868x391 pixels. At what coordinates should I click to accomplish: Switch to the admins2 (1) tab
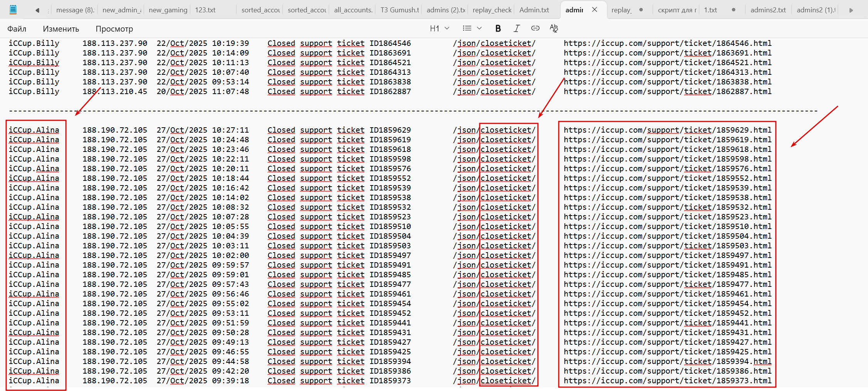tap(816, 10)
